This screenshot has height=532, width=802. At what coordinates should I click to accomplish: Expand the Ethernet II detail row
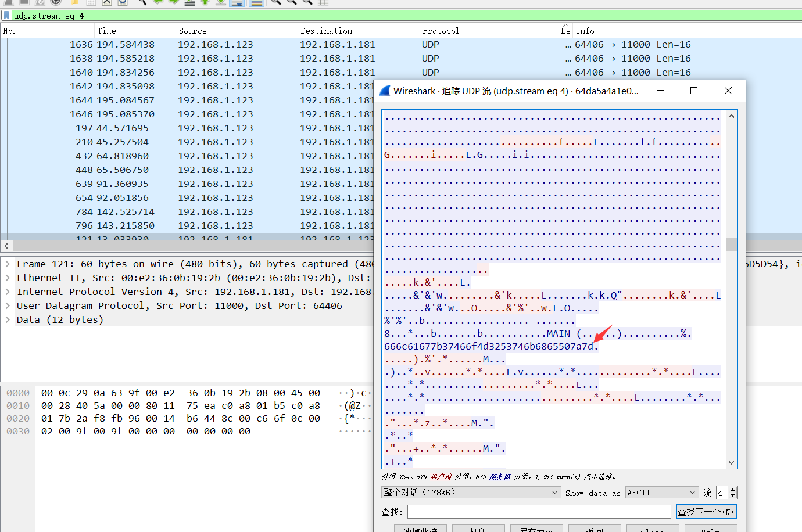point(8,278)
